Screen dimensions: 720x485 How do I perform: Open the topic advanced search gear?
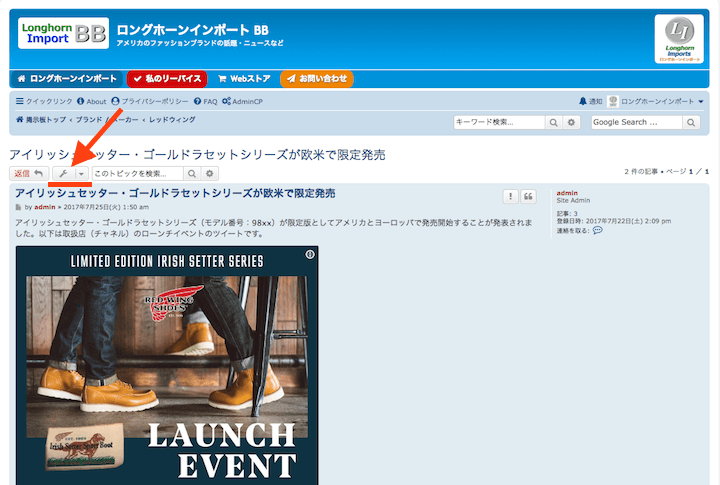[x=210, y=174]
